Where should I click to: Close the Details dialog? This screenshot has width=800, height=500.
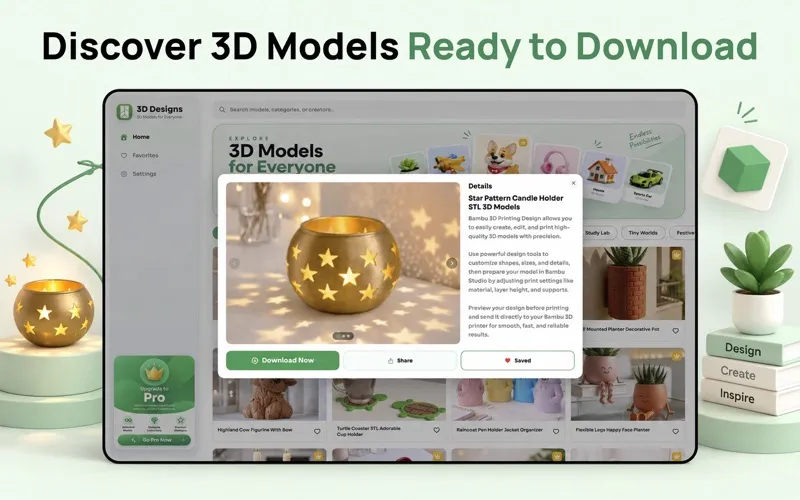[x=573, y=183]
